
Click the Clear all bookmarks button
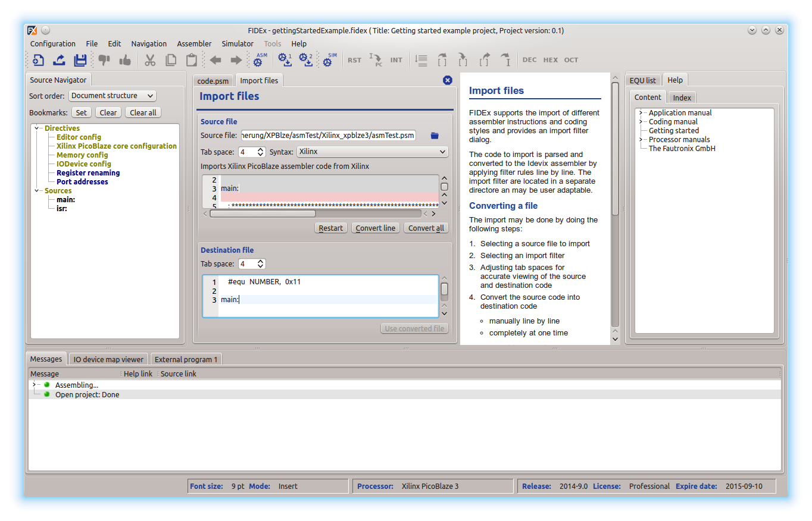pyautogui.click(x=143, y=112)
